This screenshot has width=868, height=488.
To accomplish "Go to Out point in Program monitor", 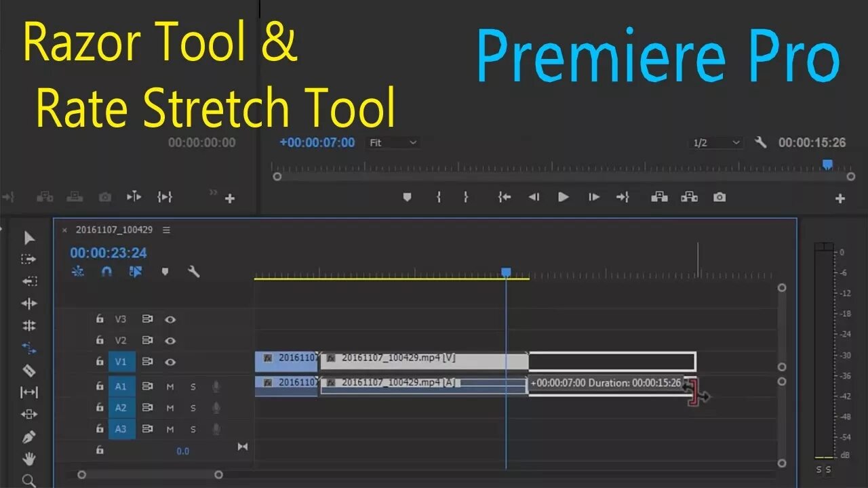I will (623, 197).
